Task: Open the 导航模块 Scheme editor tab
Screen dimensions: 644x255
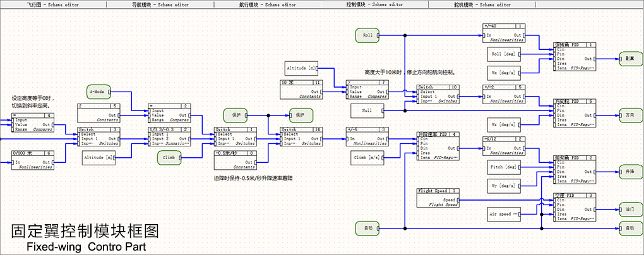Action: click(x=160, y=4)
